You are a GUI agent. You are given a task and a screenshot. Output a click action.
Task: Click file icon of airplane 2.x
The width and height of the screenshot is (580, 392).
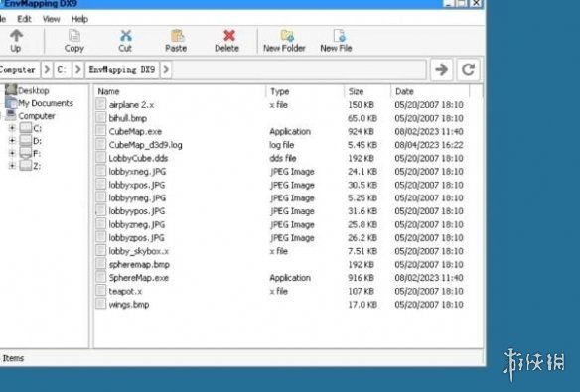coord(100,104)
